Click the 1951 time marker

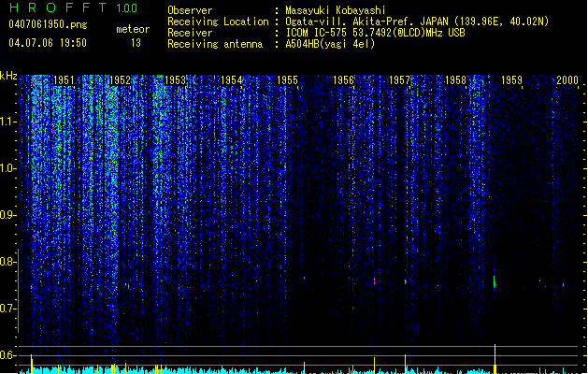(64, 80)
